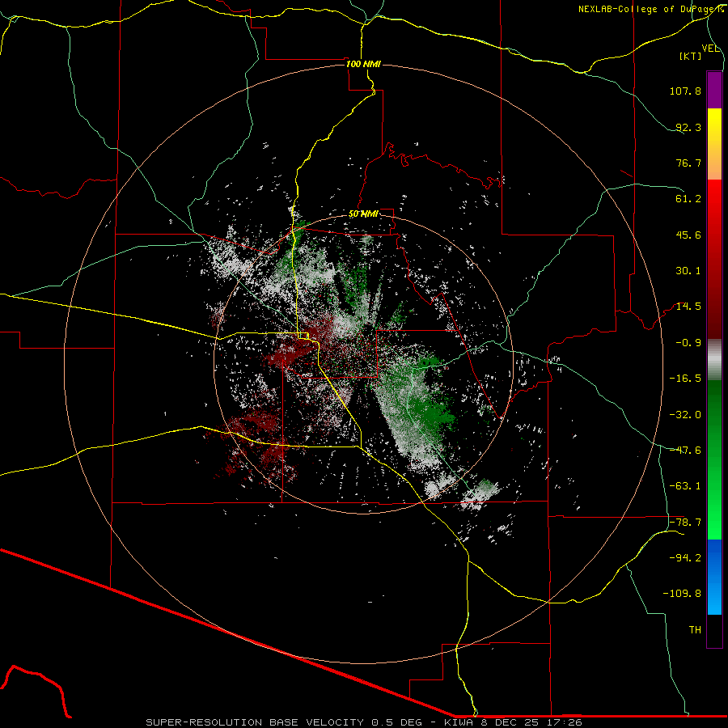Screen dimensions: 728x728
Task: Click the -63.1 velocity scale value
Action: (685, 486)
